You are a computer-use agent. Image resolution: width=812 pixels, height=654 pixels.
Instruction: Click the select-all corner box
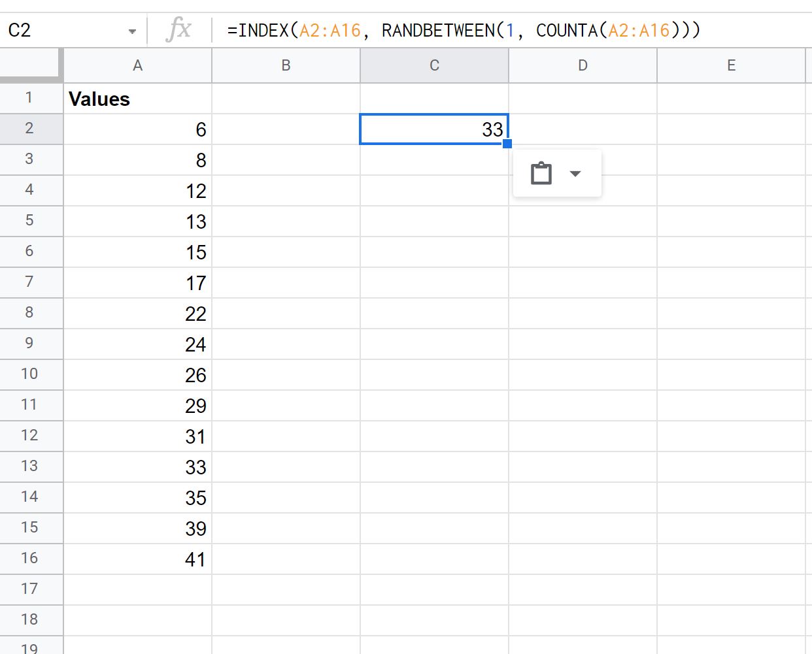pyautogui.click(x=31, y=65)
